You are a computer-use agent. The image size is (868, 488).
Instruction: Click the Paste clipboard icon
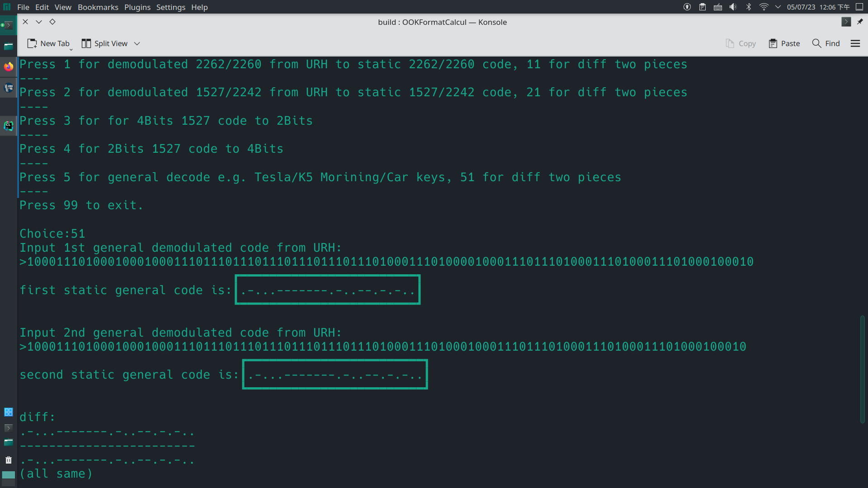tap(773, 43)
